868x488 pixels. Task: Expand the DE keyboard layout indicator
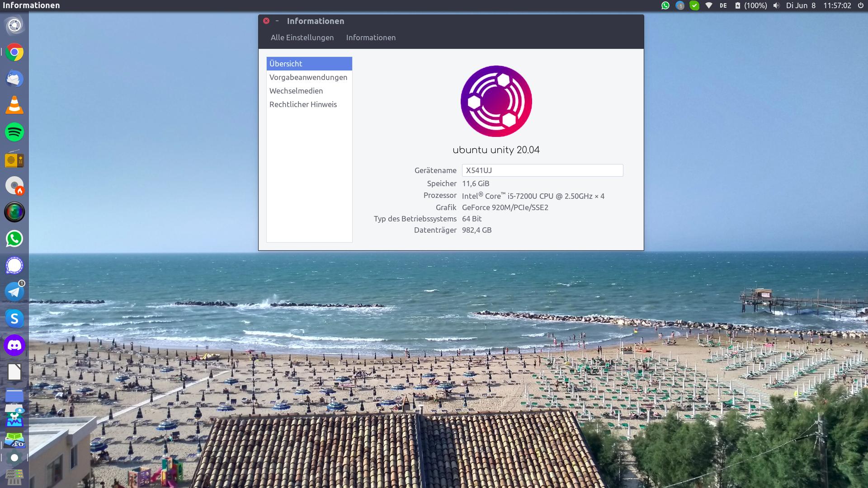(723, 5)
